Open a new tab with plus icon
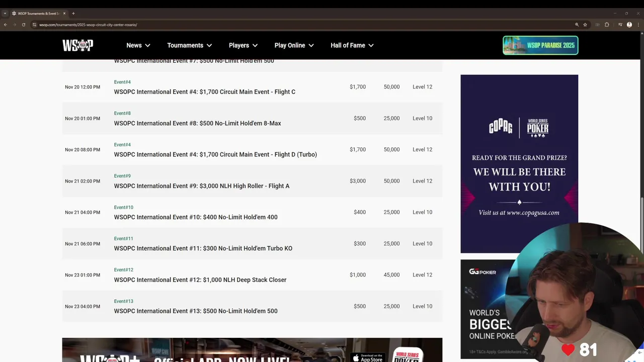 coord(73,14)
